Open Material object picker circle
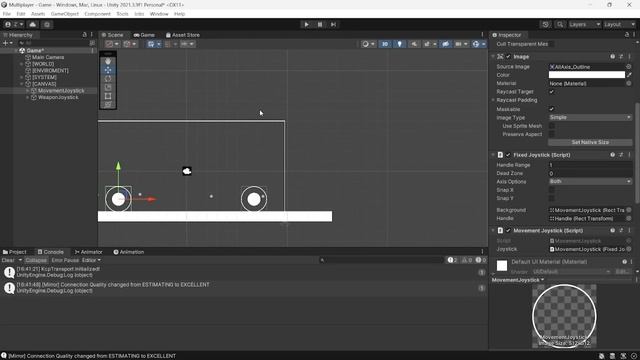The width and height of the screenshot is (640, 360). point(629,83)
